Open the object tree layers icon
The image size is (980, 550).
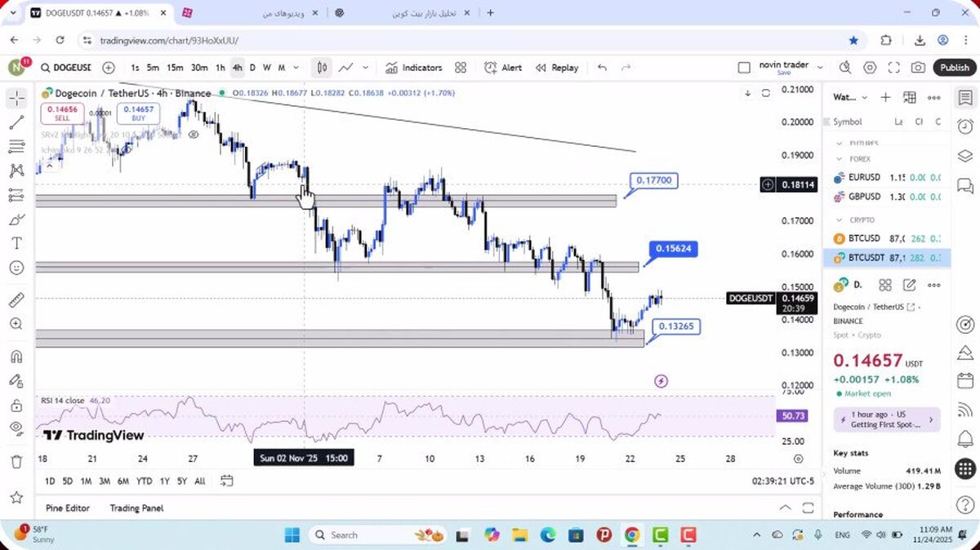[964, 156]
